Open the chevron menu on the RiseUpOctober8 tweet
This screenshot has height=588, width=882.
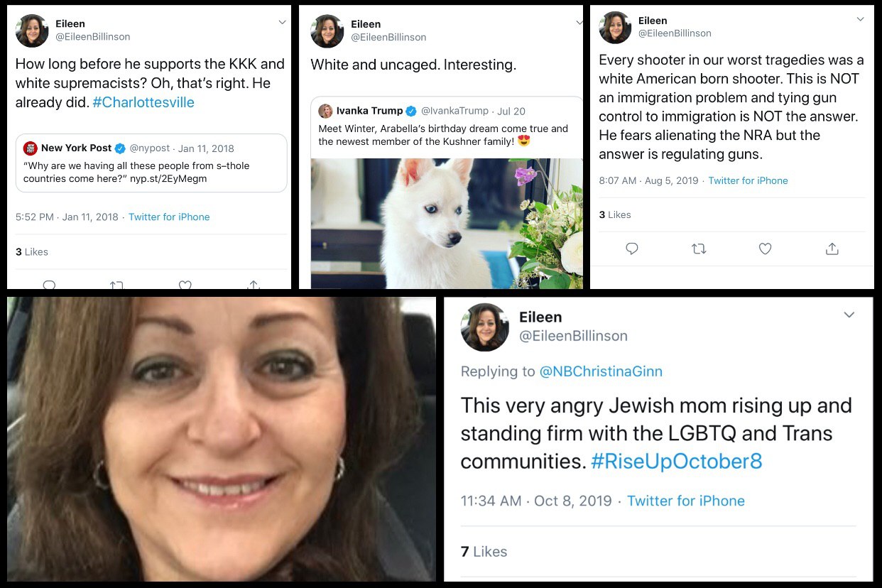coord(849,315)
